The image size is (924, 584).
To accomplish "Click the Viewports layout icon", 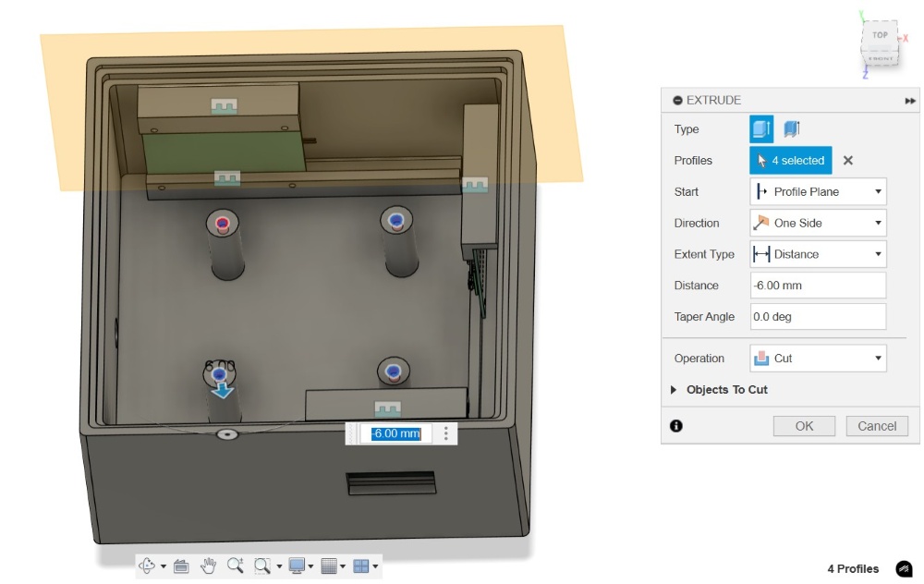I will (360, 566).
